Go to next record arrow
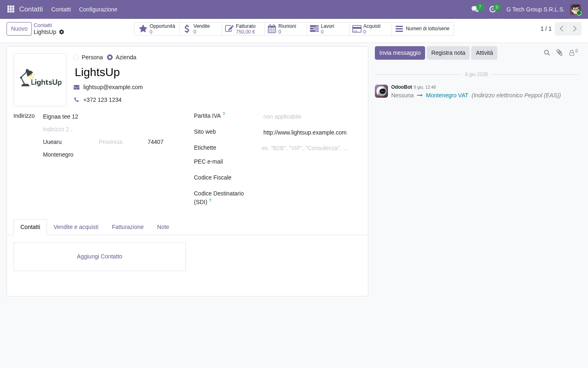This screenshot has width=588, height=368. click(575, 29)
